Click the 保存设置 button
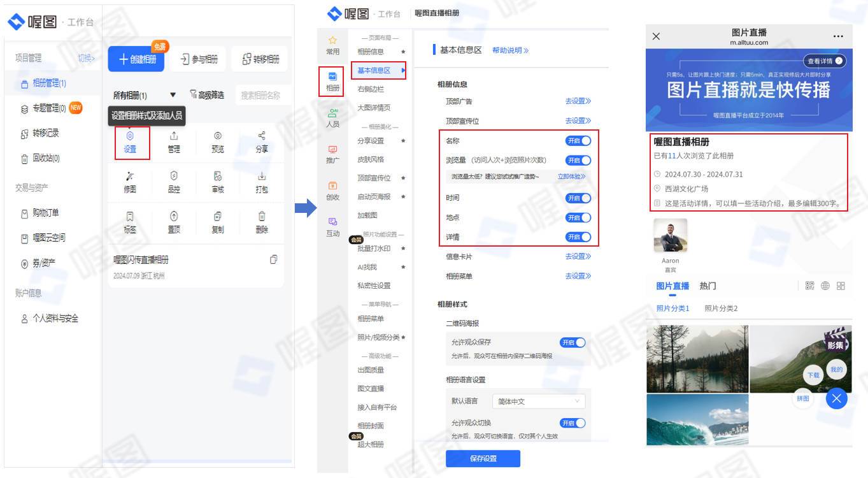868x478 pixels. (483, 458)
